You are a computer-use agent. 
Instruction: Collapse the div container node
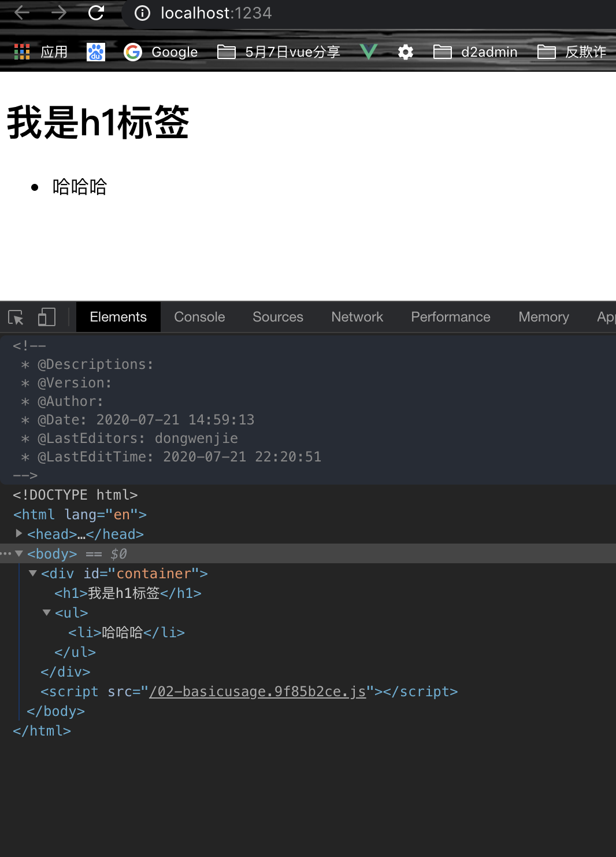[x=33, y=573]
